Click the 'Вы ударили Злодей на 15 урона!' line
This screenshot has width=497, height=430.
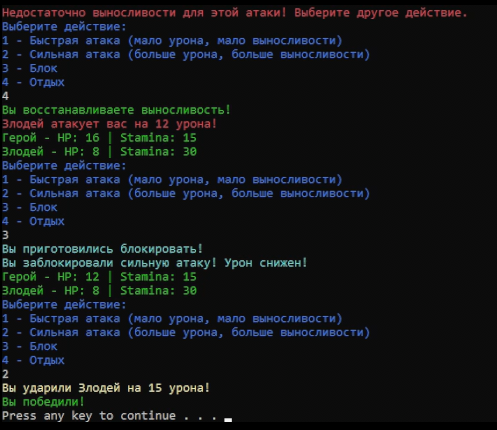pos(106,388)
